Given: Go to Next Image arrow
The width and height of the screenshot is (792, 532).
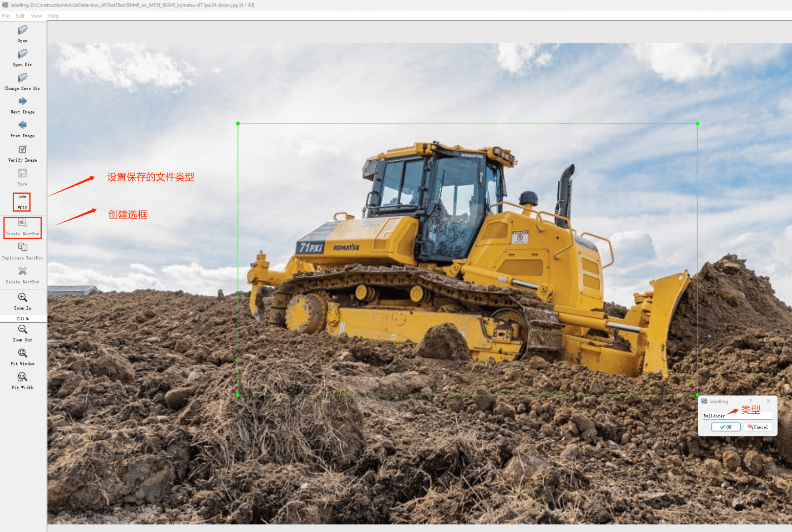Looking at the screenshot, I should (22, 101).
